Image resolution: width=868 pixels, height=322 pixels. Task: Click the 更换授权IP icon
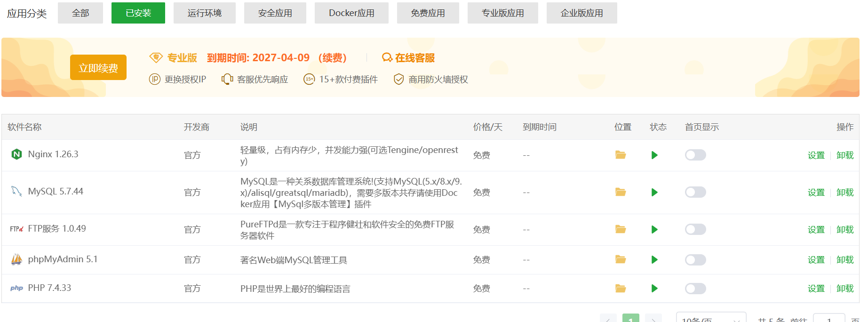155,79
